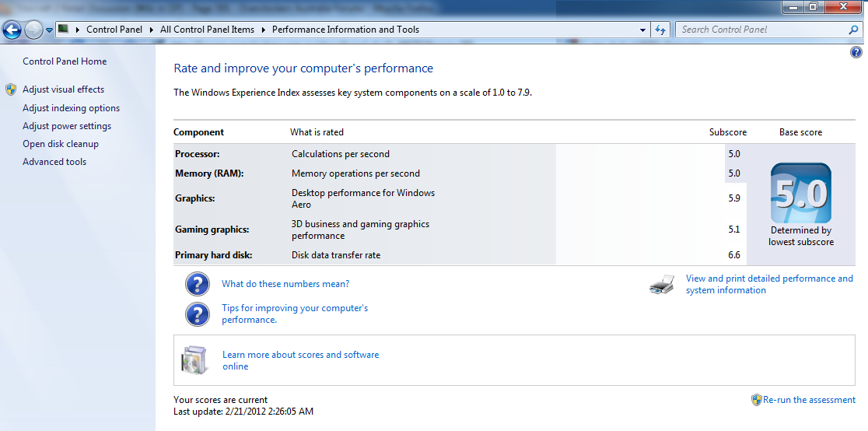Open Adjust visual effects

[x=63, y=89]
